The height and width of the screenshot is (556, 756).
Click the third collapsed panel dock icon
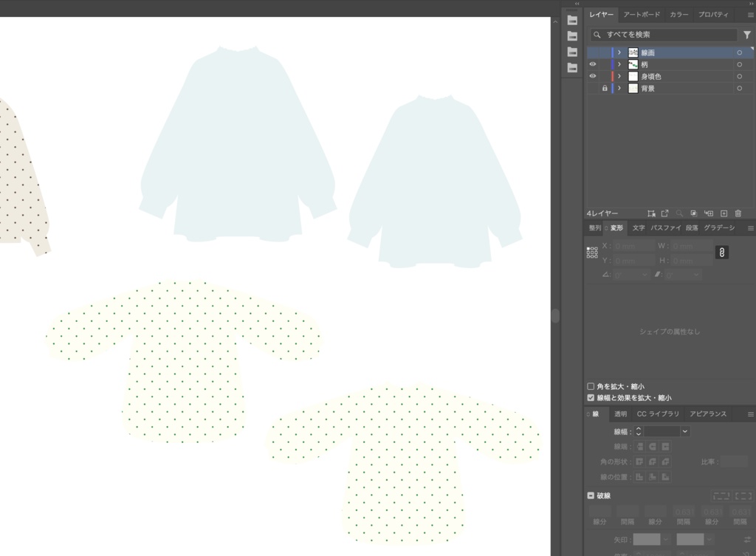click(x=572, y=52)
